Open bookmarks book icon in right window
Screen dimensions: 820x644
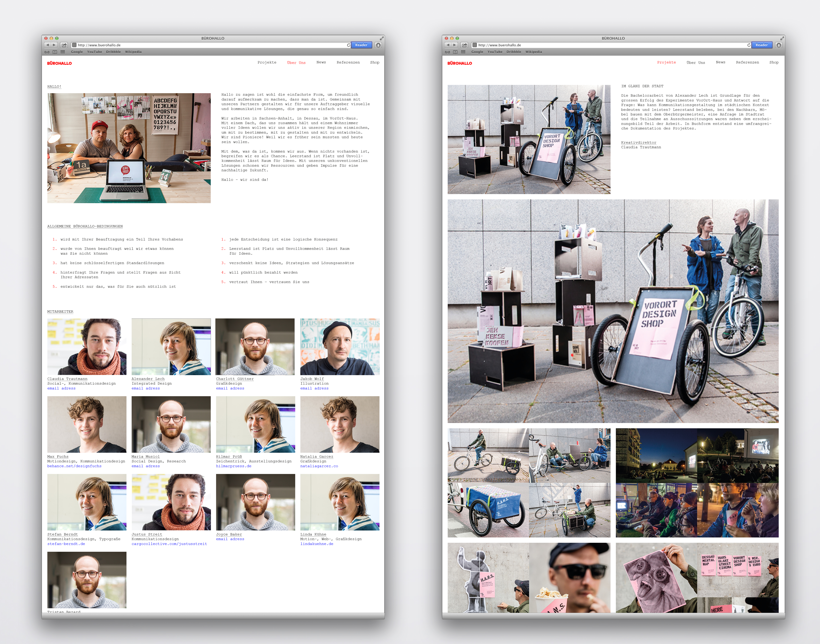click(x=455, y=52)
